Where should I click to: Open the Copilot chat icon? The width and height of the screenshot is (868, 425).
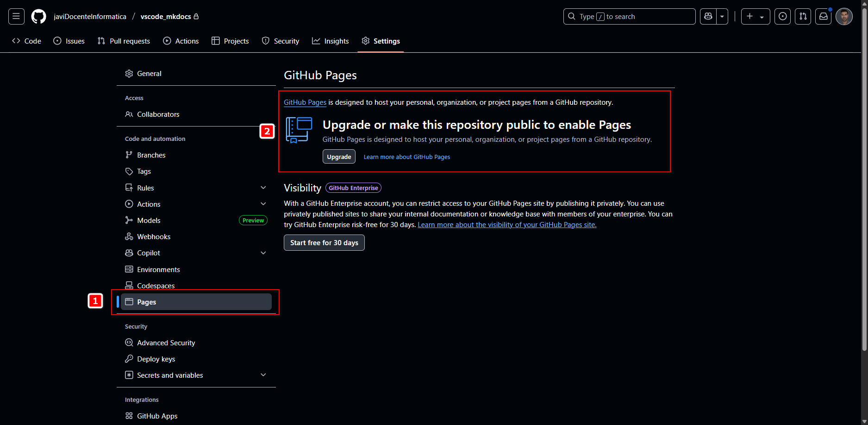pyautogui.click(x=708, y=17)
